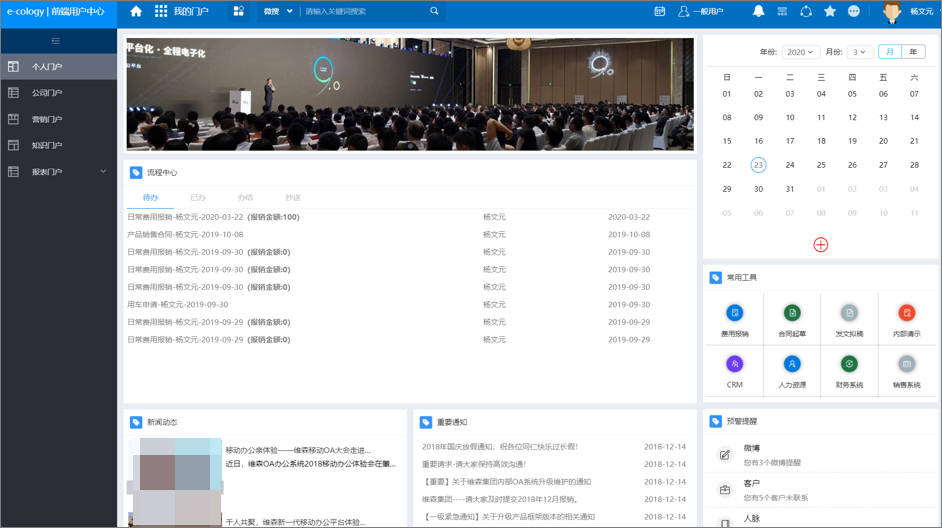Click the 微博 reminder edit icon
This screenshot has height=528, width=942.
(x=725, y=455)
